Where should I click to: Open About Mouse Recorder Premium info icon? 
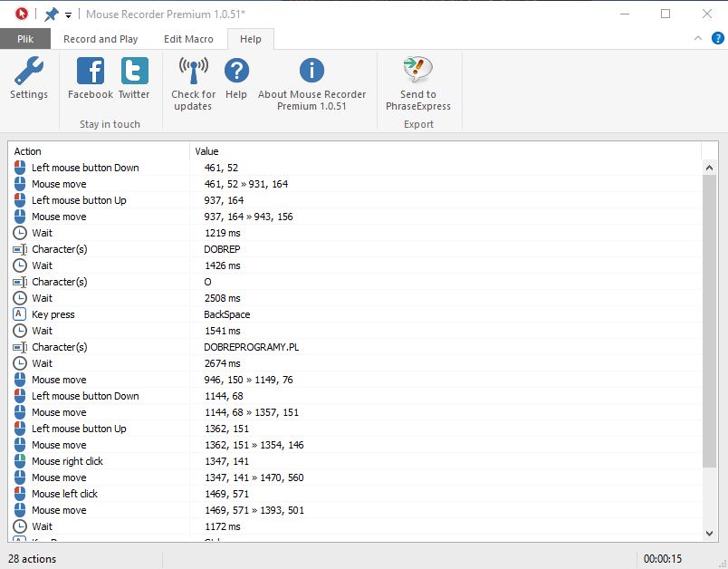coord(311,71)
